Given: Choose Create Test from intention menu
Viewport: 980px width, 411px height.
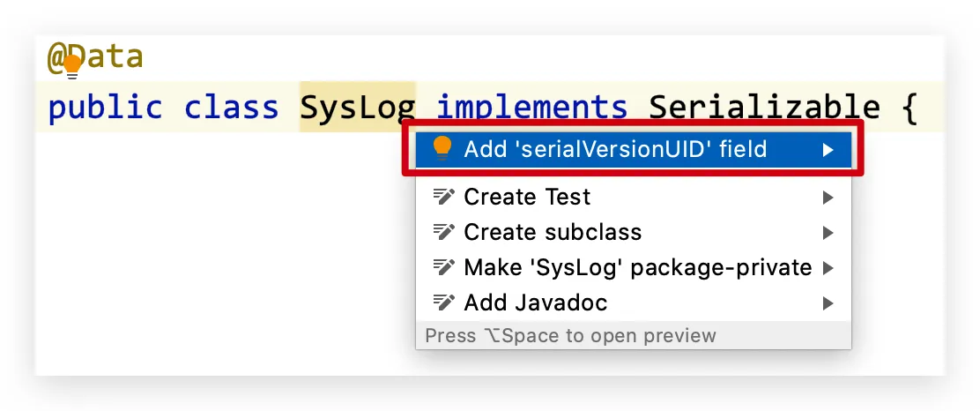Looking at the screenshot, I should 633,197.
